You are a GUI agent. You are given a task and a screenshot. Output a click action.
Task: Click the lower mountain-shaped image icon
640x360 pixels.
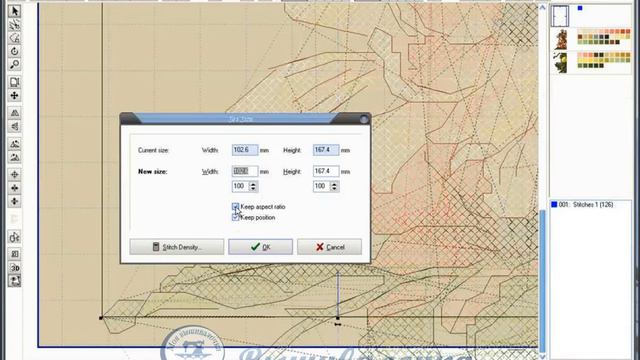(14, 157)
